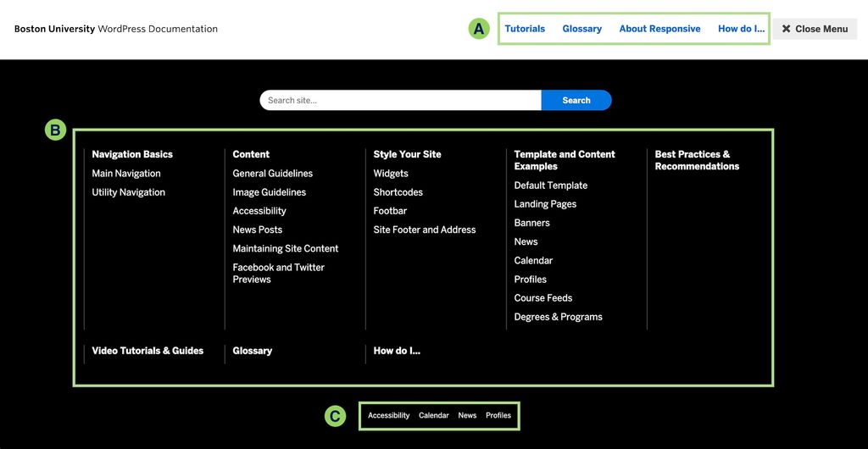
Task: Open the Navigation Basics heading link
Action: (x=132, y=154)
